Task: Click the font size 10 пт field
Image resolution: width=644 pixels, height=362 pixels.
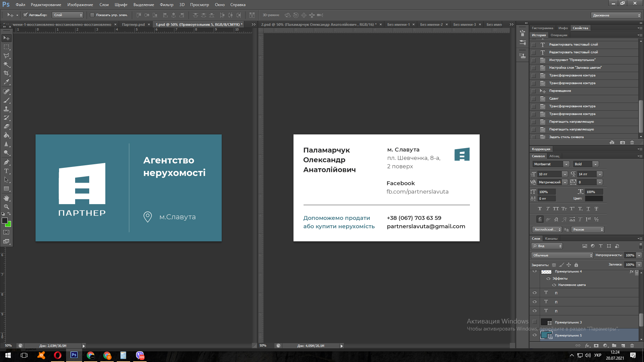Action: 549,174
